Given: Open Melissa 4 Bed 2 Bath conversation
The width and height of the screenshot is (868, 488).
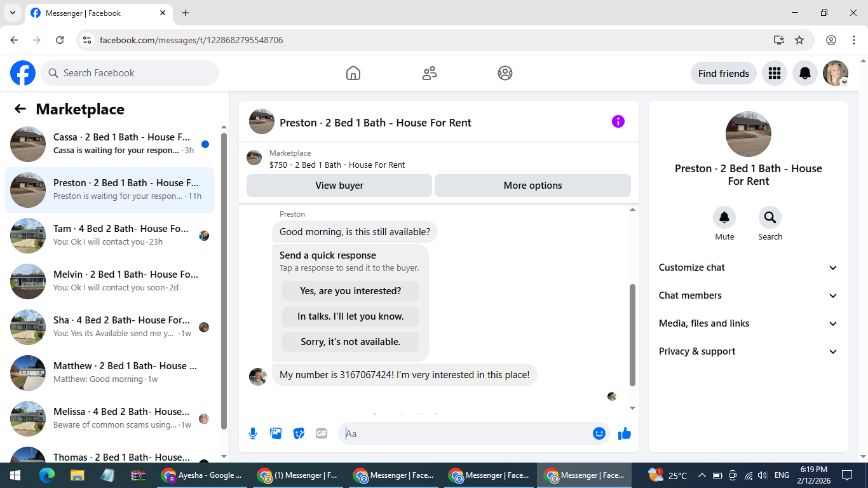Looking at the screenshot, I should coord(109,419).
